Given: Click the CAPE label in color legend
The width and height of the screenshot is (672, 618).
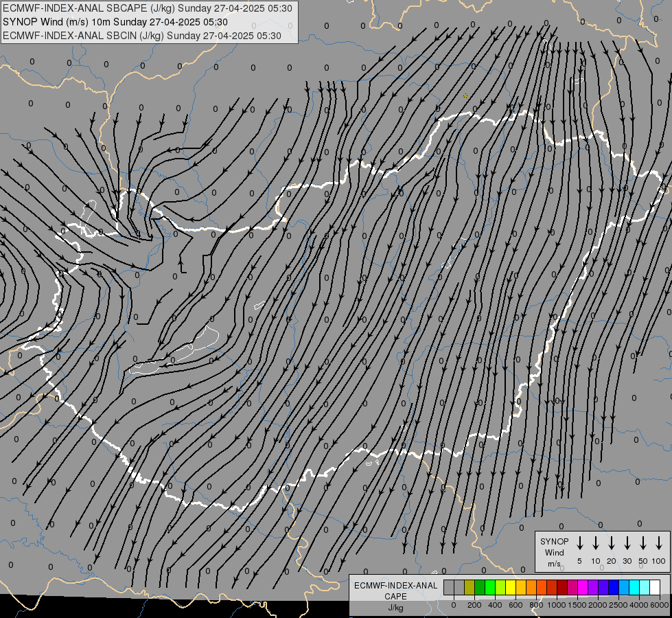Looking at the screenshot, I should pos(395,597).
